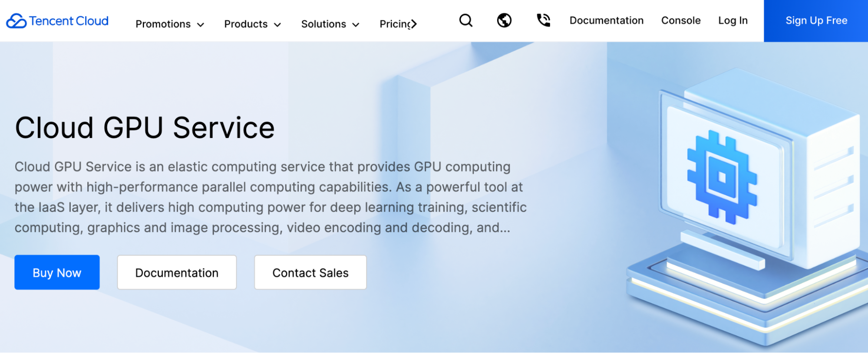Click the phone contact icon
The width and height of the screenshot is (868, 353).
(543, 20)
